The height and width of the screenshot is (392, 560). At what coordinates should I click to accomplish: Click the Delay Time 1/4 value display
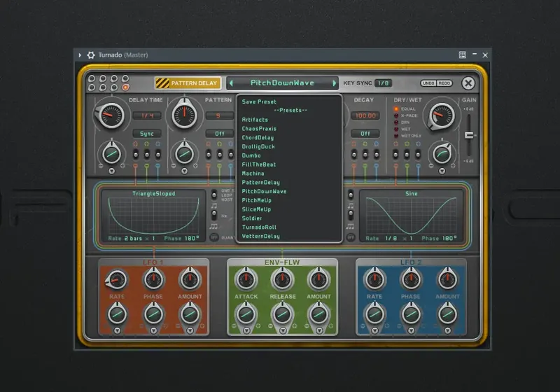(x=147, y=115)
